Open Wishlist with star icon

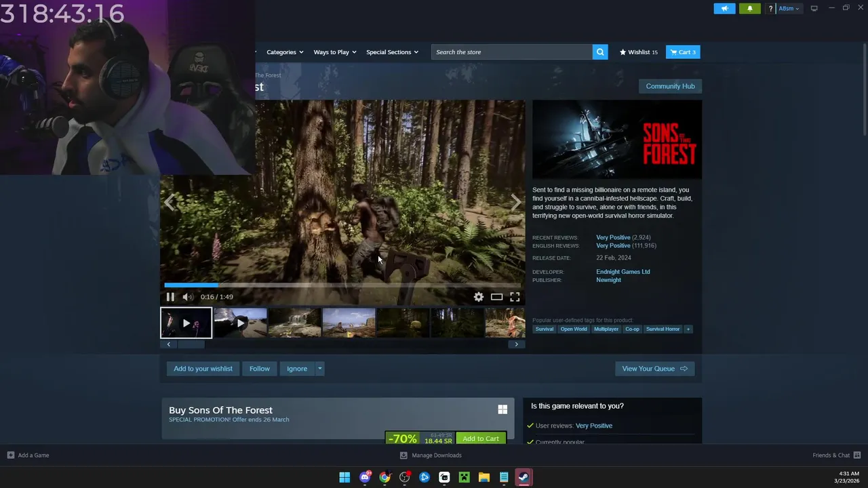tap(638, 52)
